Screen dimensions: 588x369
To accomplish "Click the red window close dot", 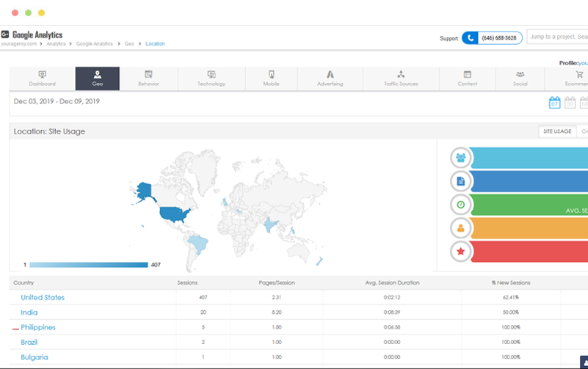I will (x=15, y=12).
